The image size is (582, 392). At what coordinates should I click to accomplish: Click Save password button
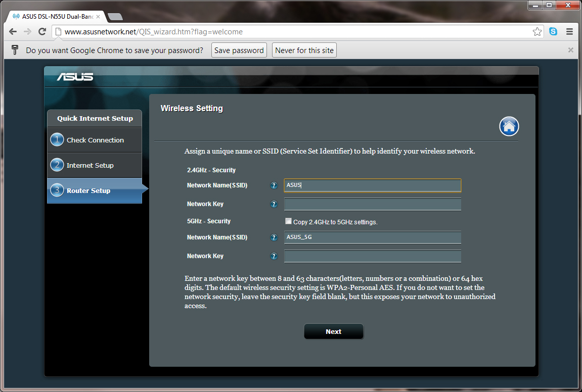point(239,50)
